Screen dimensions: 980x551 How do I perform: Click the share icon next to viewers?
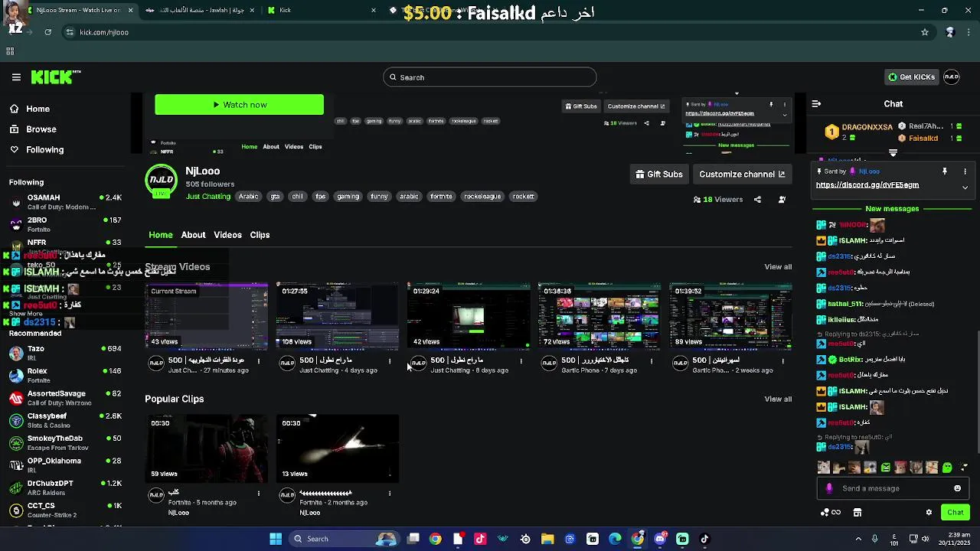[757, 200]
